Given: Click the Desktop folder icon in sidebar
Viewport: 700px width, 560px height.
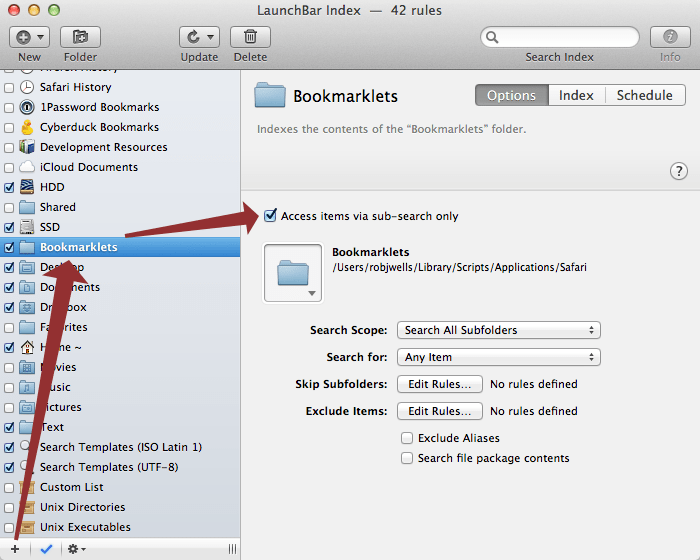Looking at the screenshot, I should 27,267.
